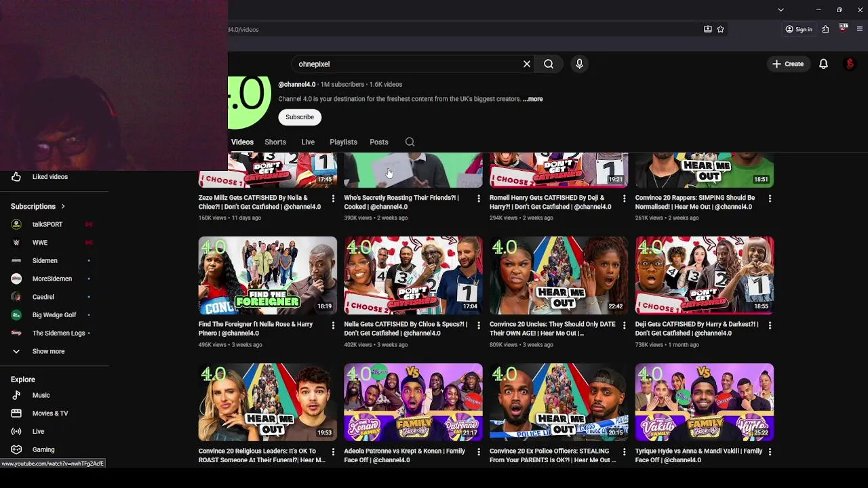Click title Zeze Millz Gets CATFISHED
The height and width of the screenshot is (488, 868).
click(260, 202)
